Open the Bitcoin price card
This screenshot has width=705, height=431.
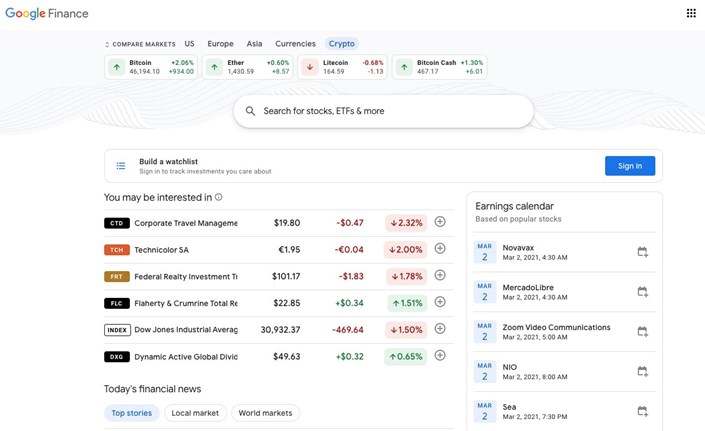[x=151, y=67]
